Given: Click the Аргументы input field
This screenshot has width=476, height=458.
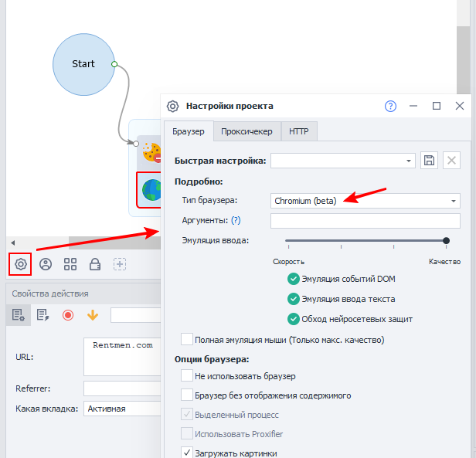Looking at the screenshot, I should point(365,221).
